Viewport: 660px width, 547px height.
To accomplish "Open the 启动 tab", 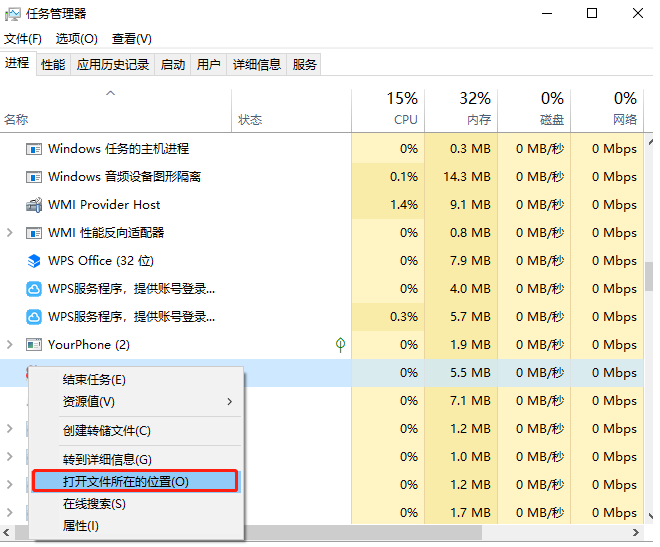I will pyautogui.click(x=173, y=65).
